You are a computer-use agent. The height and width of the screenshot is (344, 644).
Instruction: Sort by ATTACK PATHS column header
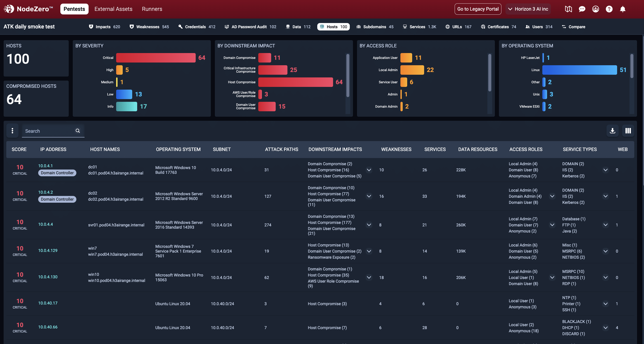point(282,149)
